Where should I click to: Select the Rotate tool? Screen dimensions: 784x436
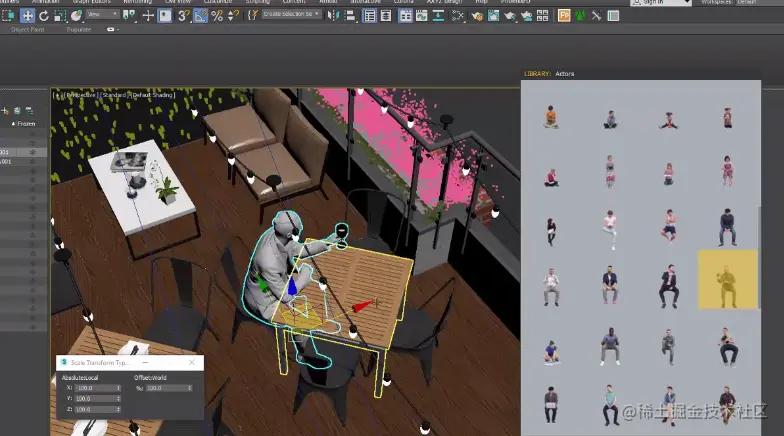point(44,16)
